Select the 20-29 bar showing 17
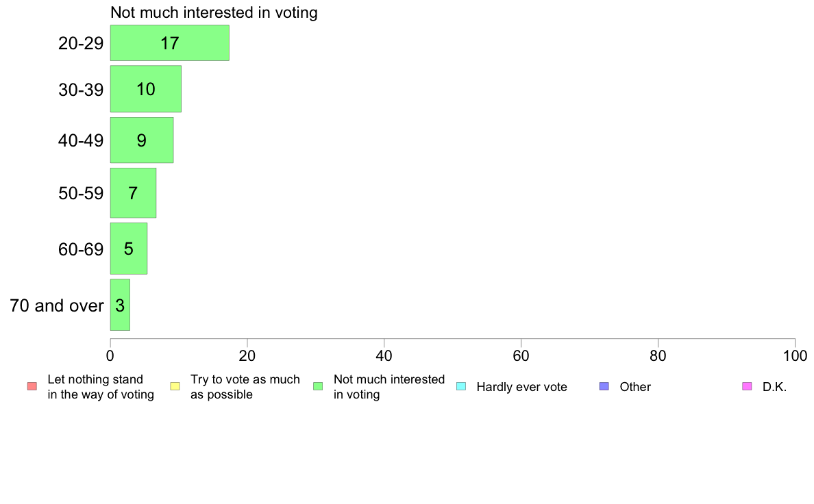This screenshot has width=814, height=504. [x=170, y=43]
